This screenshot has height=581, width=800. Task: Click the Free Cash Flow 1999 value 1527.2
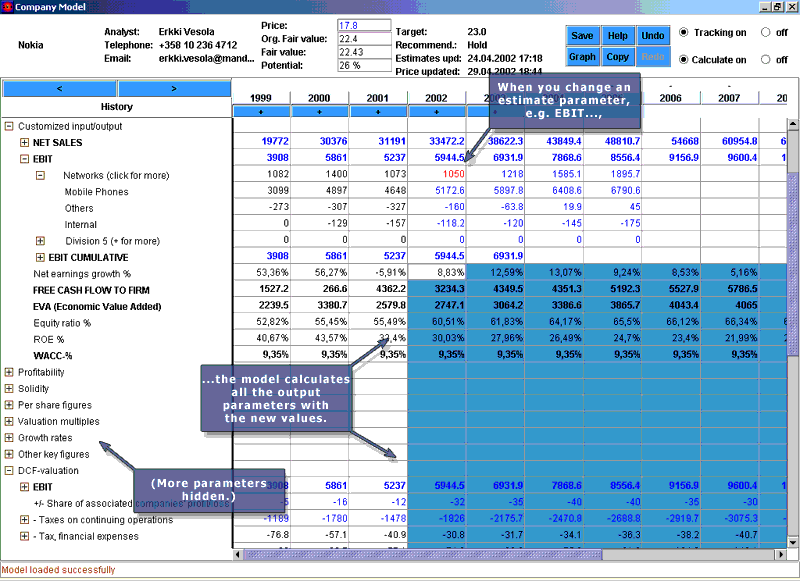tap(274, 289)
